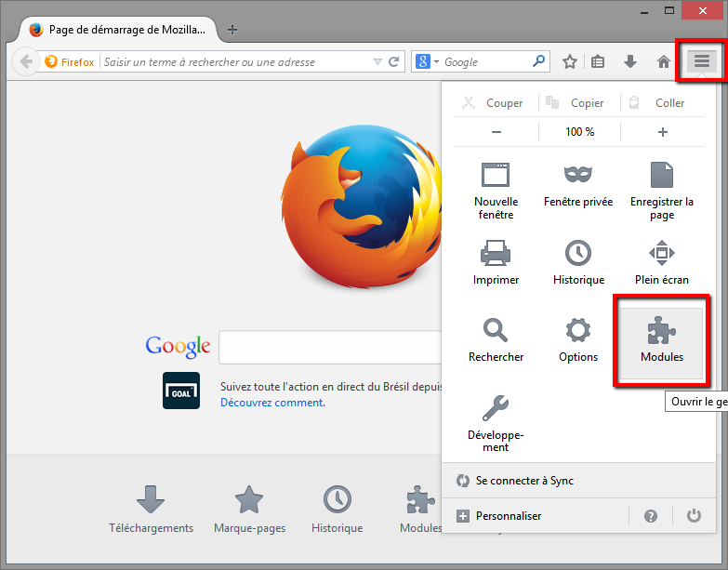728x570 pixels.
Task: Open Téléchargements on the start page
Action: tap(151, 510)
